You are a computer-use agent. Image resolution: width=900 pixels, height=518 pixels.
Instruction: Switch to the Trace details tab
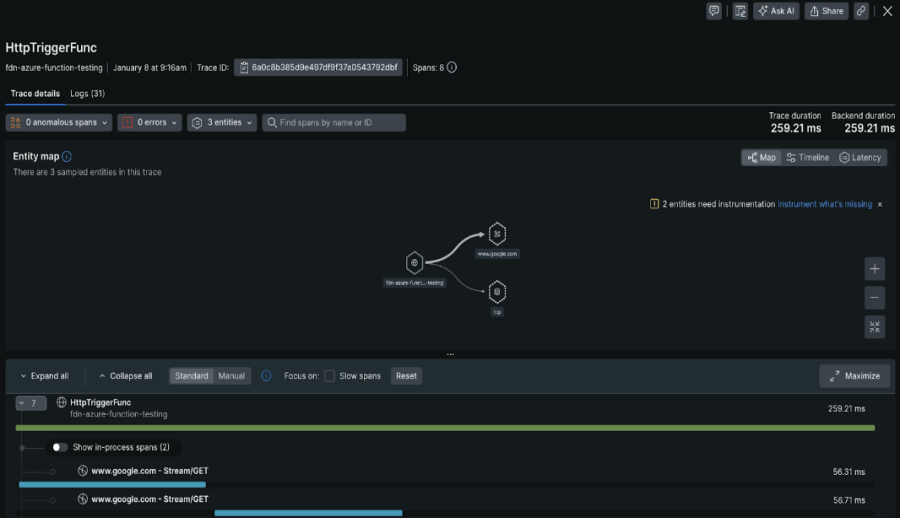pos(35,93)
